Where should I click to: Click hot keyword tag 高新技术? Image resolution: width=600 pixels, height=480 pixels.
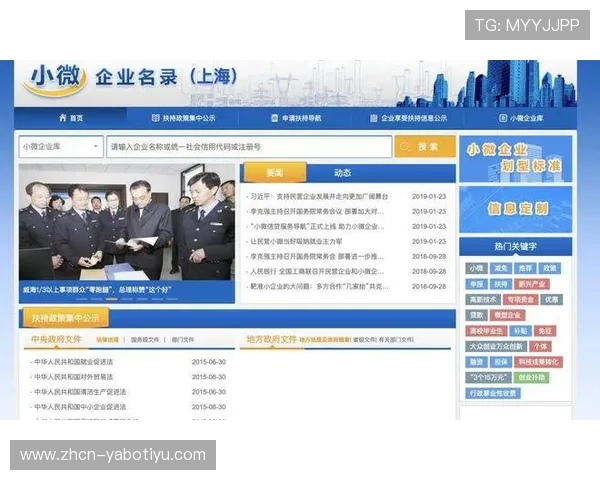[x=483, y=299]
